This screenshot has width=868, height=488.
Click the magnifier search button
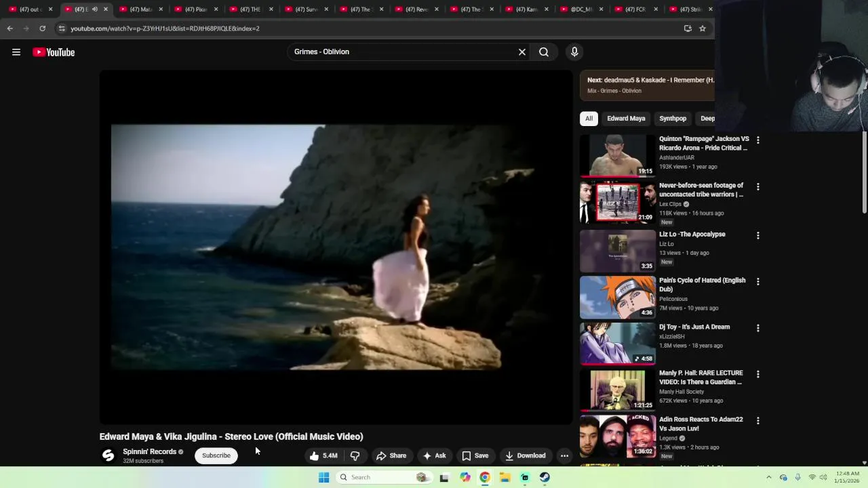(544, 52)
